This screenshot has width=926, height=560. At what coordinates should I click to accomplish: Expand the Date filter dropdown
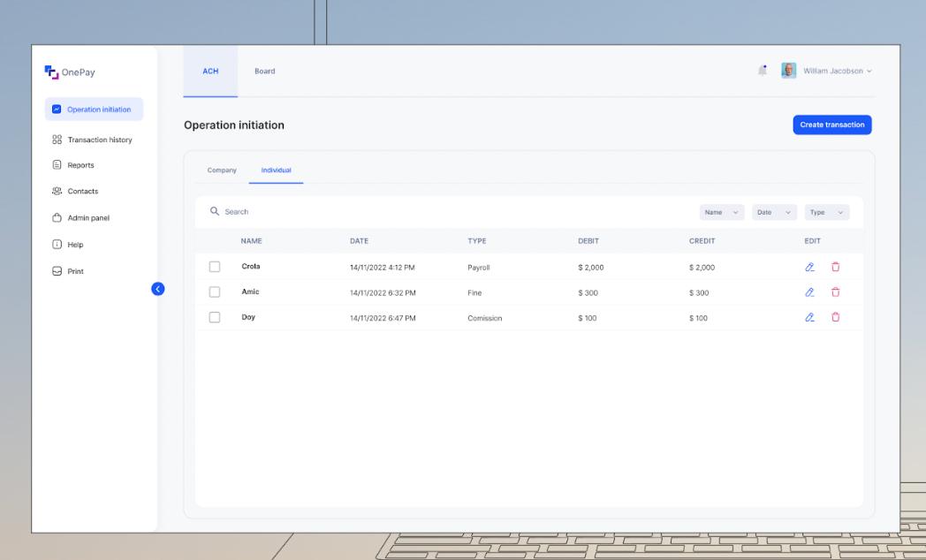[x=773, y=213]
